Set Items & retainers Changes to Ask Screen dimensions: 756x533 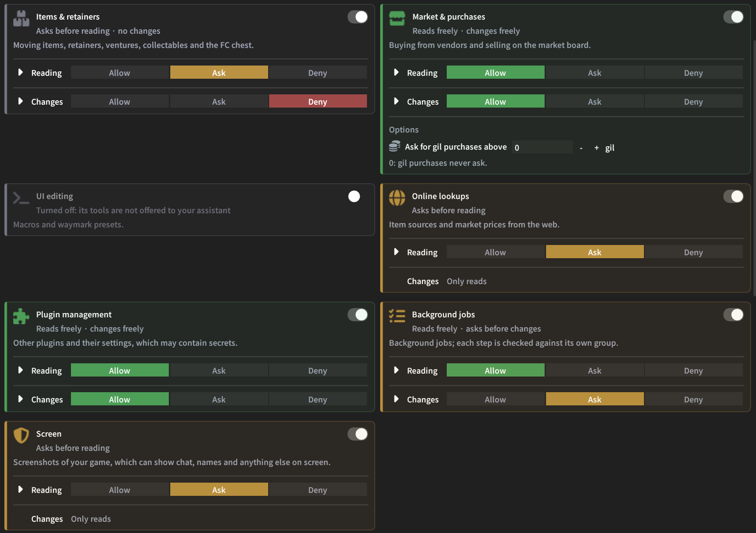click(x=219, y=101)
